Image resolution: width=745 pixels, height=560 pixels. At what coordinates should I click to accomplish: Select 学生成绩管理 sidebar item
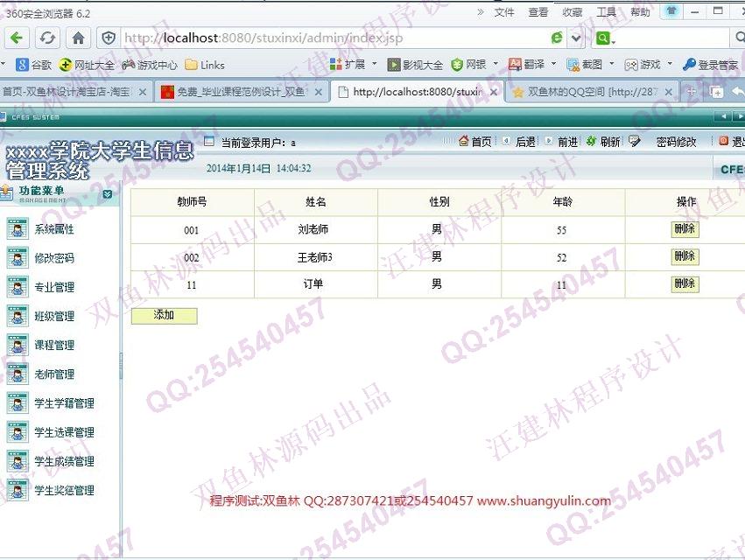click(x=64, y=462)
